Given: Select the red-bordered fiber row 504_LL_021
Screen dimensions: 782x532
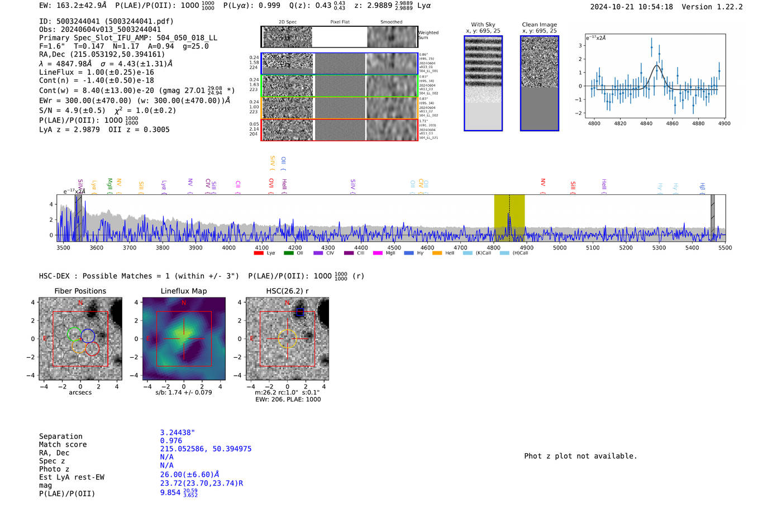Looking at the screenshot, I should coord(340,130).
